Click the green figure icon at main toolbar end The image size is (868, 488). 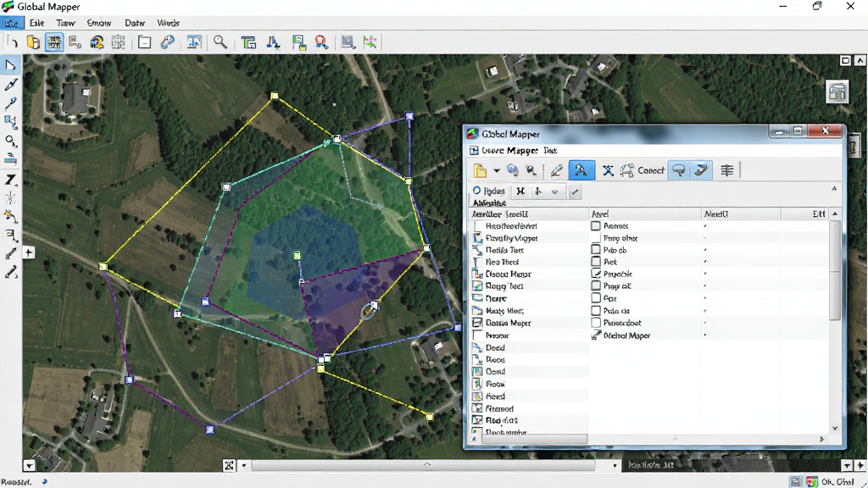[370, 42]
